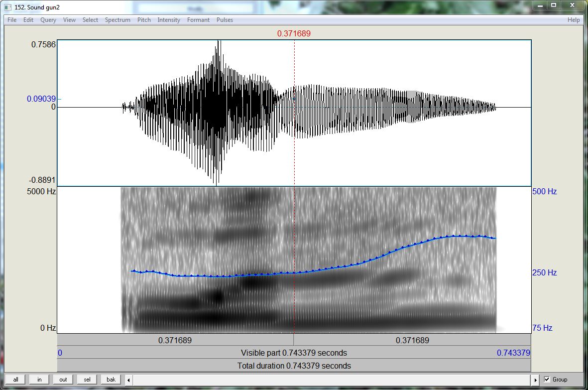The image size is (588, 390).
Task: Click the Praat window icon in the title bar
Action: [8, 7]
